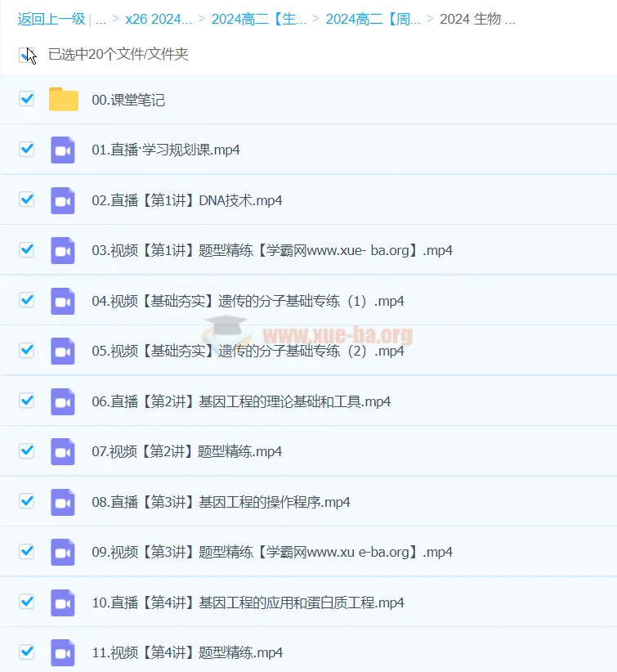The height and width of the screenshot is (672, 617).
Task: Click video icon for 10.直播【第4讲】基因工程的应用和蛋白质工程
Action: pyautogui.click(x=63, y=603)
